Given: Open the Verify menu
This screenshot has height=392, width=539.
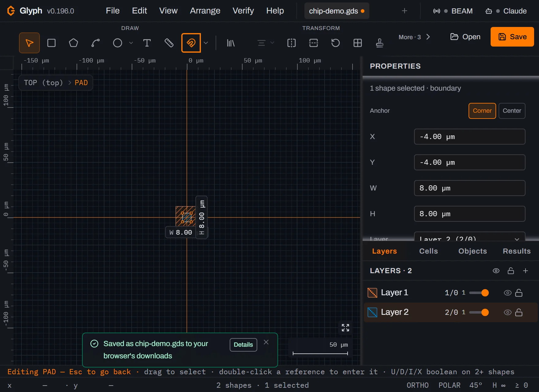Looking at the screenshot, I should [243, 11].
